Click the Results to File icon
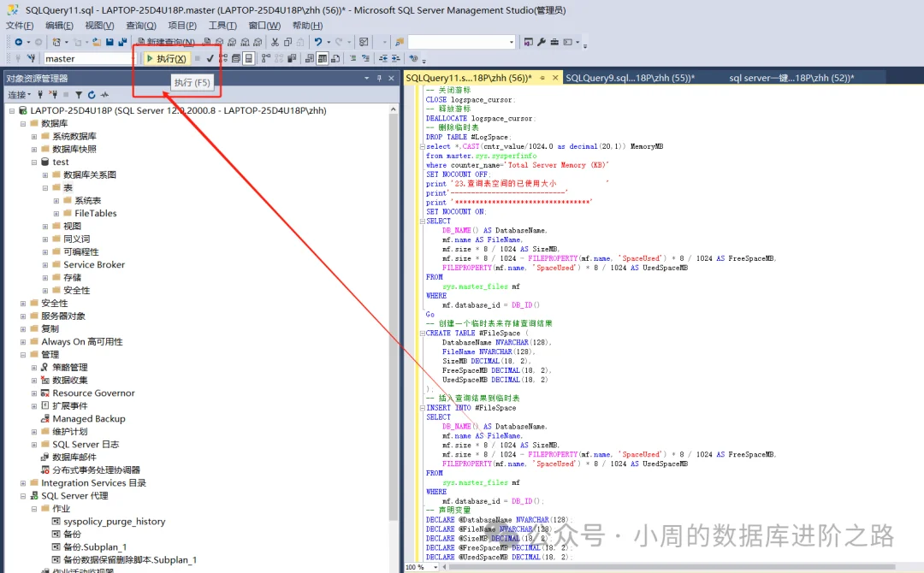Viewport: 924px width, 573px height. point(335,58)
